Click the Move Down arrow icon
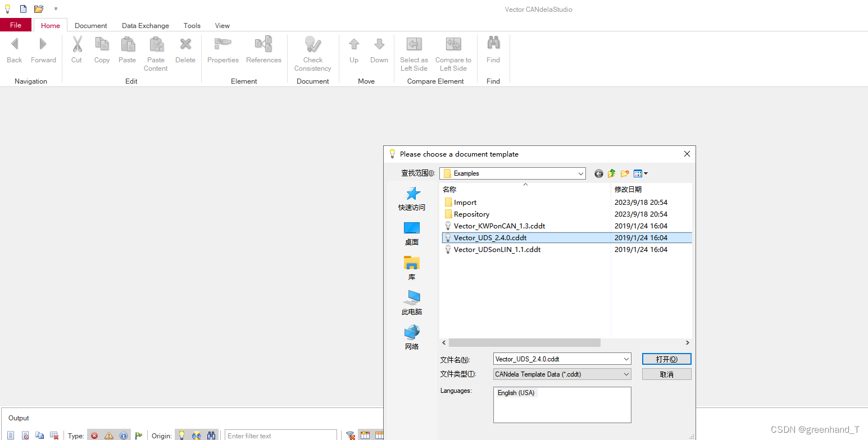Image resolution: width=868 pixels, height=440 pixels. pyautogui.click(x=379, y=44)
